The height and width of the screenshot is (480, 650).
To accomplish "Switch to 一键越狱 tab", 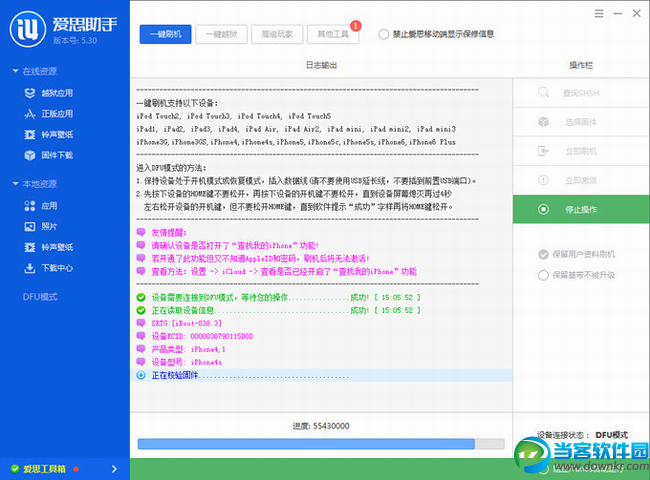I will [x=221, y=34].
